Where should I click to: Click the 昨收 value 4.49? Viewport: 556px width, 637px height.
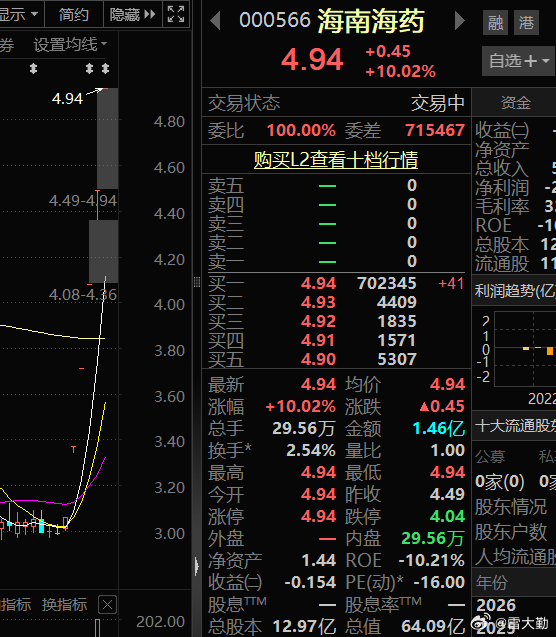[x=447, y=494]
